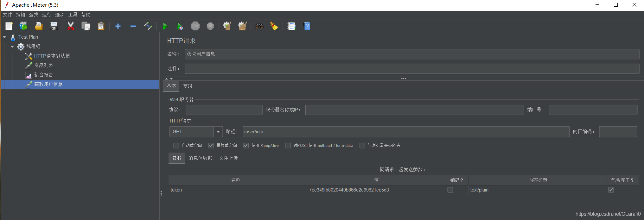Enable the 自动重定向 checkbox

coord(176,146)
